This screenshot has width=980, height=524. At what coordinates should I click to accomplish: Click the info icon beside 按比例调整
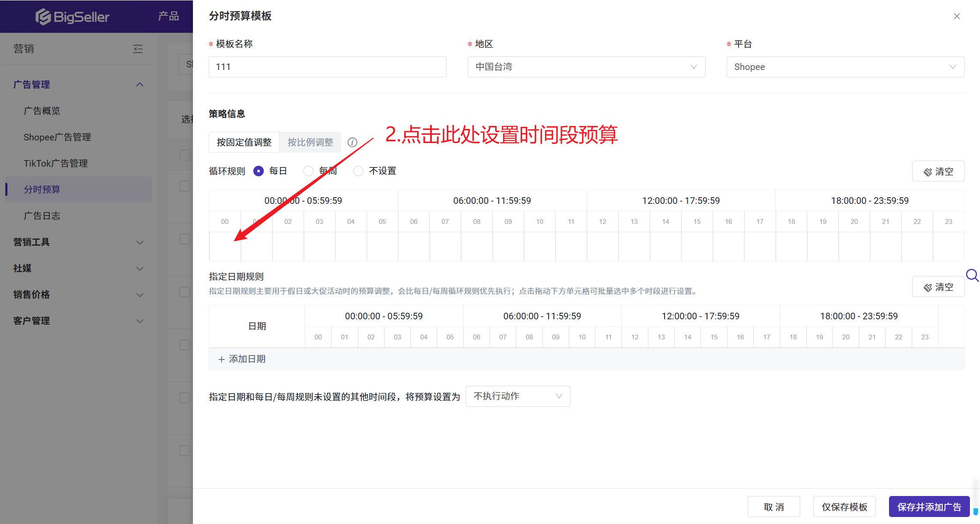[352, 142]
